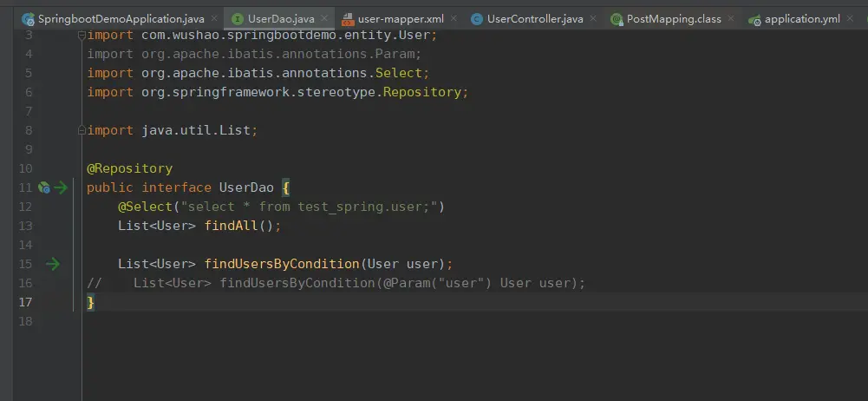Click line number 14 in the gutter
Viewport: 868px width, 401px height.
point(25,245)
